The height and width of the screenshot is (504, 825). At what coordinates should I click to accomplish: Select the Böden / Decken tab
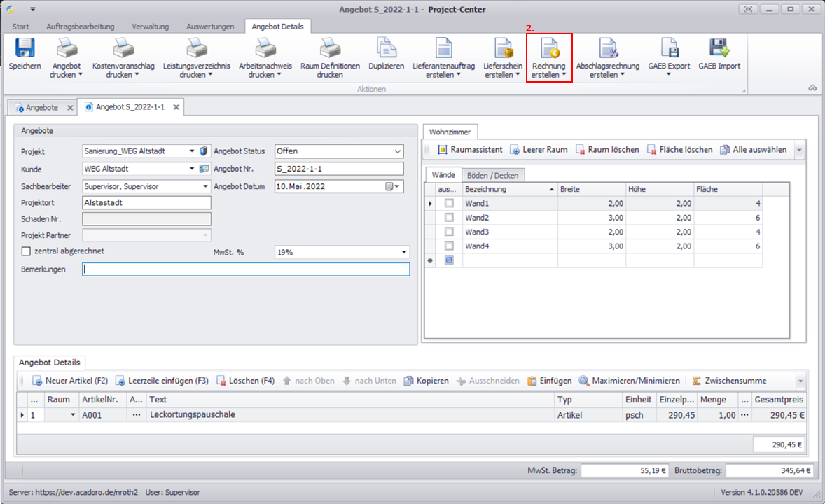coord(493,175)
